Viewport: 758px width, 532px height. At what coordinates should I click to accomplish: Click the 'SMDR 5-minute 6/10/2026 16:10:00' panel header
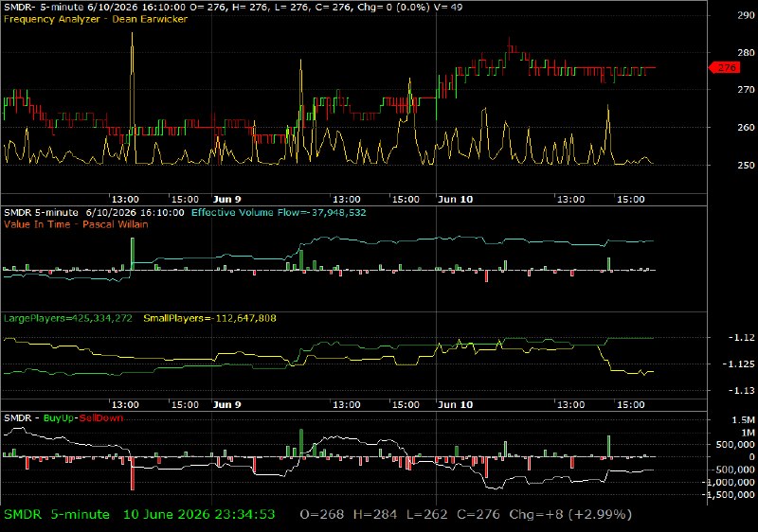(x=94, y=212)
